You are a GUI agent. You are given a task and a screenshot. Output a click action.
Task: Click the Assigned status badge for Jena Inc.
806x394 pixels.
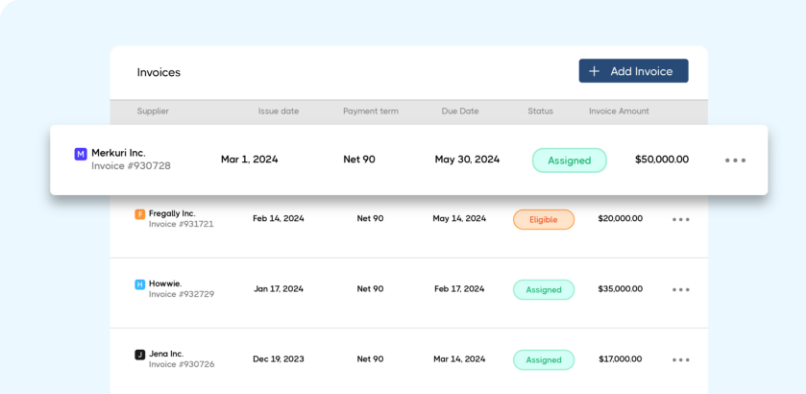544,360
